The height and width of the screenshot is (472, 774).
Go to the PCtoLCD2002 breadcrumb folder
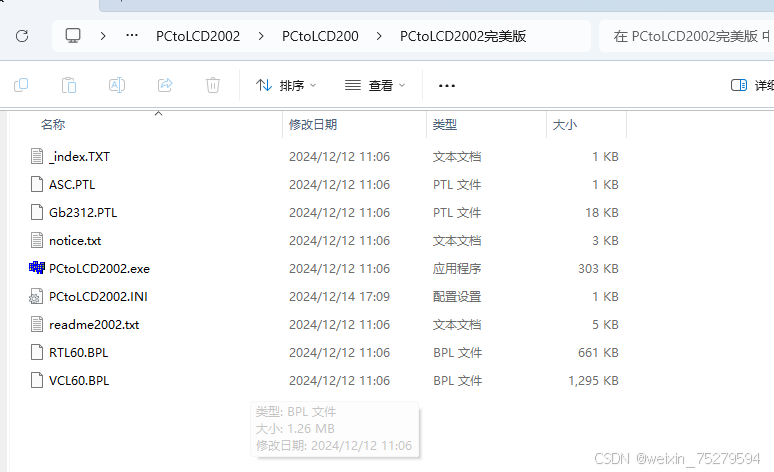coord(198,36)
